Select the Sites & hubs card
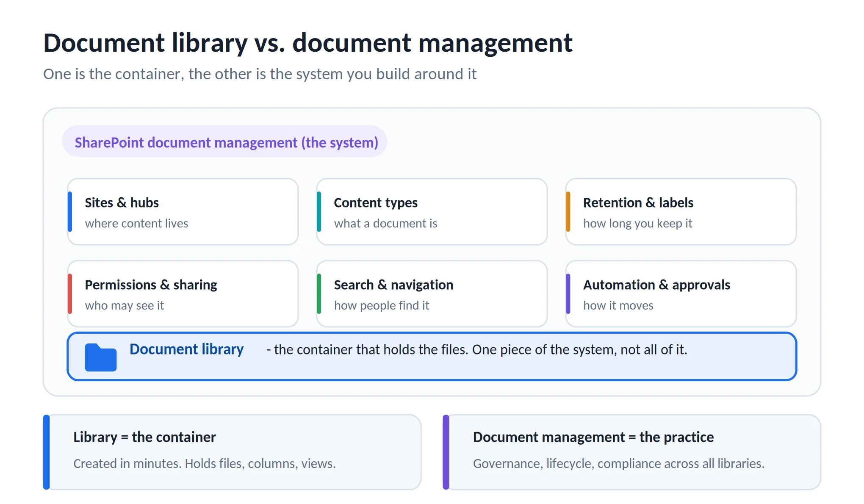Viewport: 864px width, 504px height. click(183, 212)
